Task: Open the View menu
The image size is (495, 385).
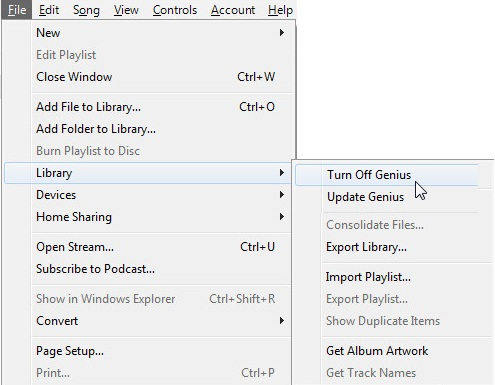Action: coord(126,10)
